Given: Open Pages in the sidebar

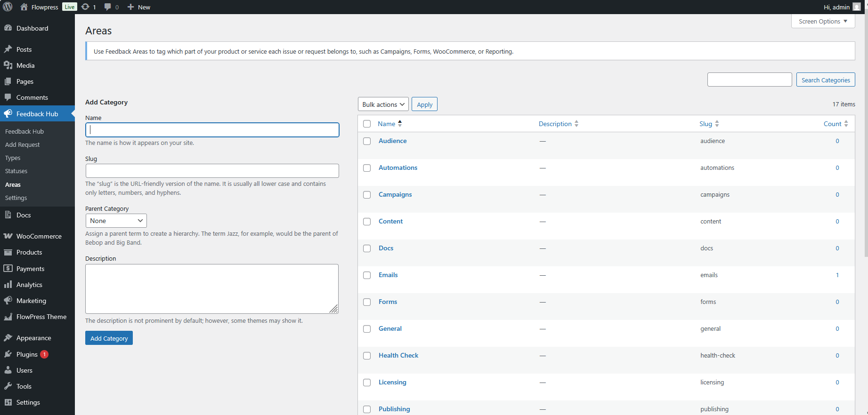Looking at the screenshot, I should click(37, 81).
